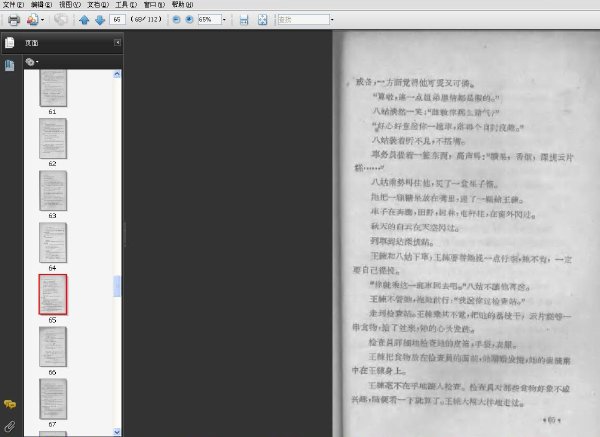Zoom in with the plus icon
Screen dimensions: 600x437
coord(189,20)
